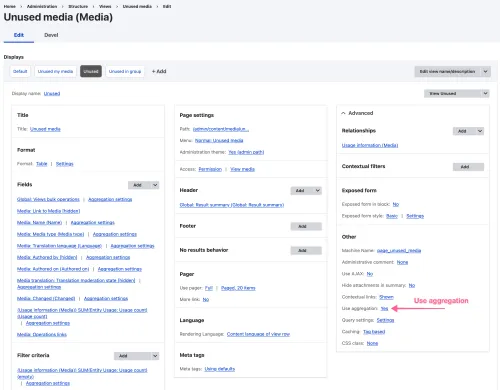Edit Display name link Unused

click(x=52, y=94)
